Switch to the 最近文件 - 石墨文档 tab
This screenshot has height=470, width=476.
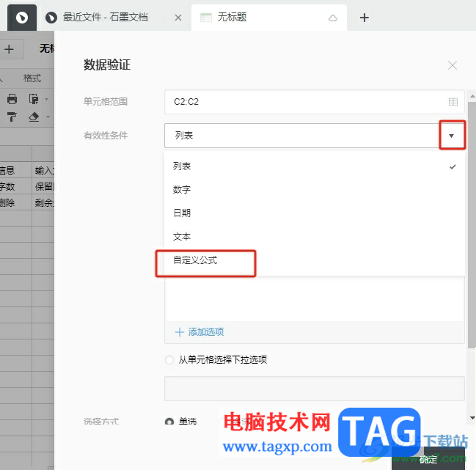[x=105, y=18]
